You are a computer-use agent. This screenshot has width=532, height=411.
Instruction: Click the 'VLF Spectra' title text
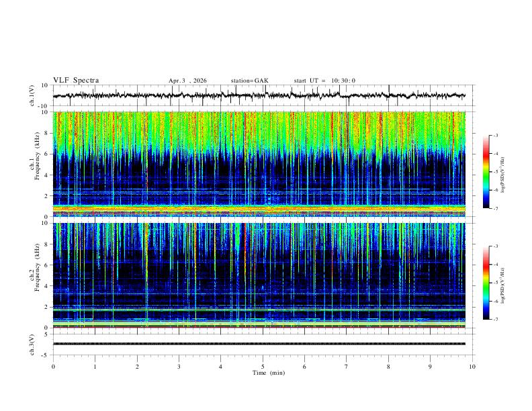pos(76,81)
